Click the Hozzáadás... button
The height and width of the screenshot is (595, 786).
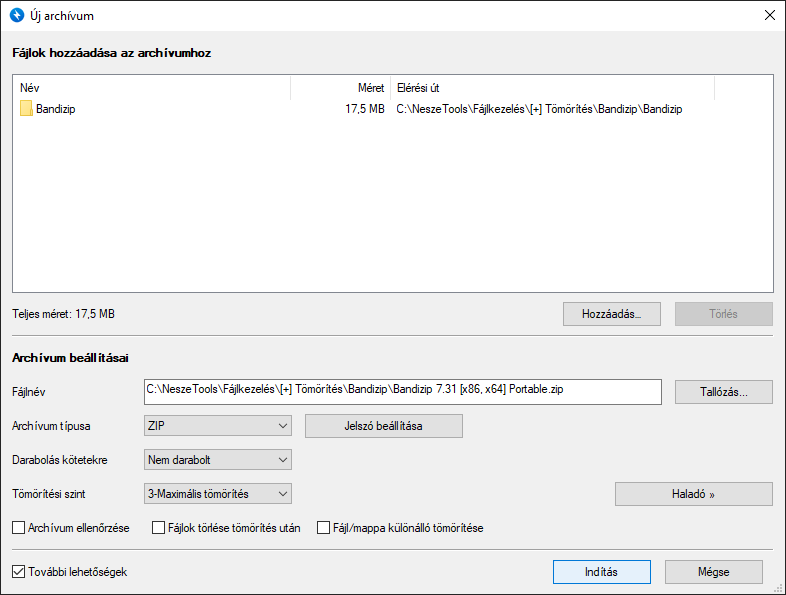[x=612, y=314]
